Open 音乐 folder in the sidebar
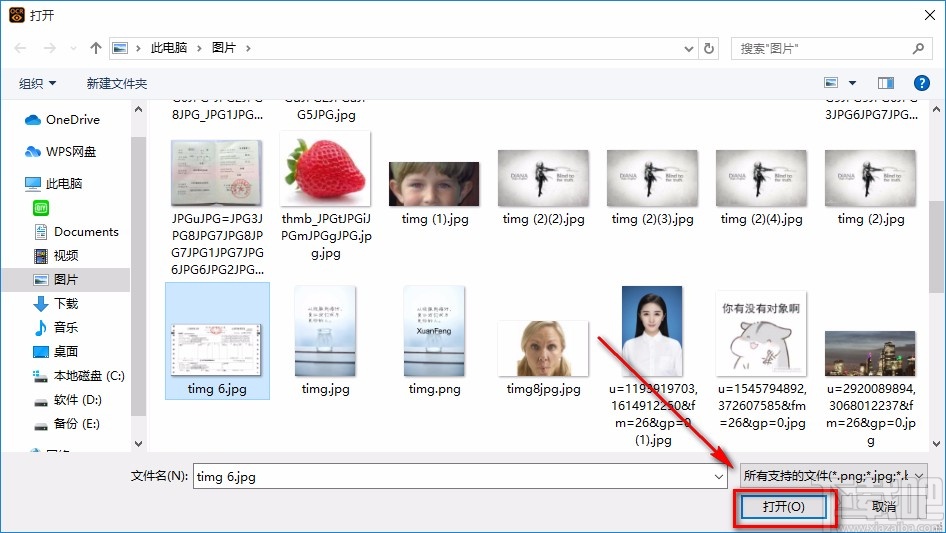Image resolution: width=946 pixels, height=533 pixels. [x=56, y=328]
